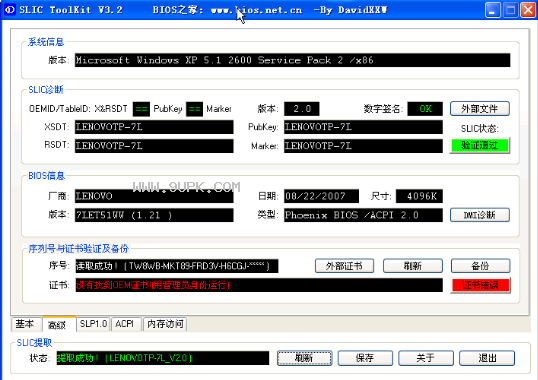Minimize the SLIC ToolKit window
Viewport: 538px width, 380px height.
click(492, 10)
